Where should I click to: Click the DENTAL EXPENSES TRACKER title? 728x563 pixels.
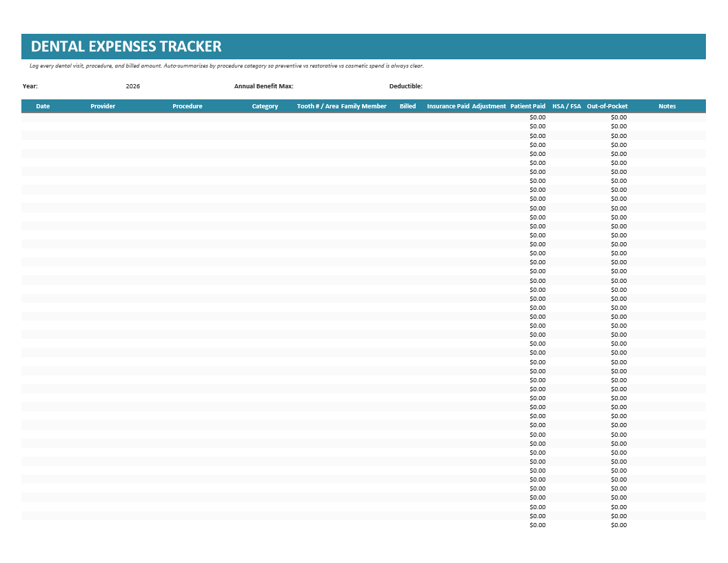(126, 46)
